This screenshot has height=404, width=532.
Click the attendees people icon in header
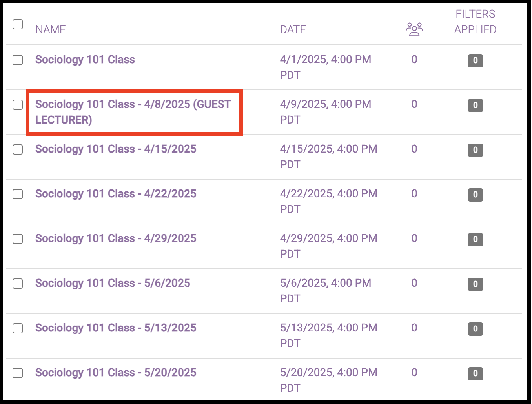pyautogui.click(x=414, y=29)
